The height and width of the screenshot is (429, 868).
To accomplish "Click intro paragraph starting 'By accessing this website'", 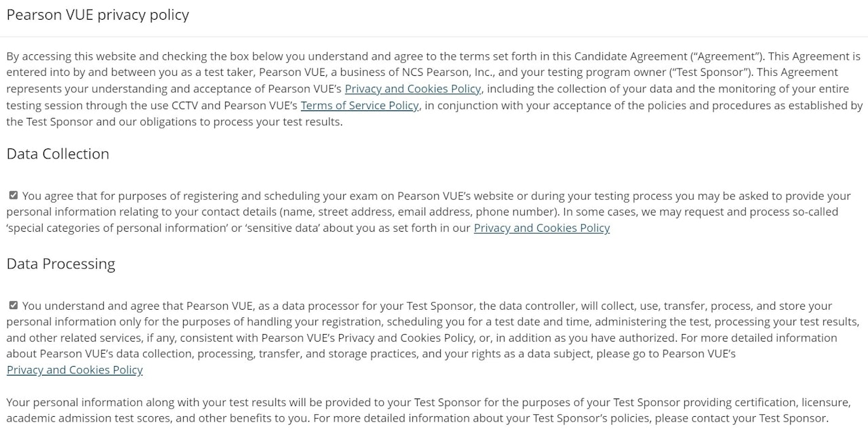I will 203,56.
